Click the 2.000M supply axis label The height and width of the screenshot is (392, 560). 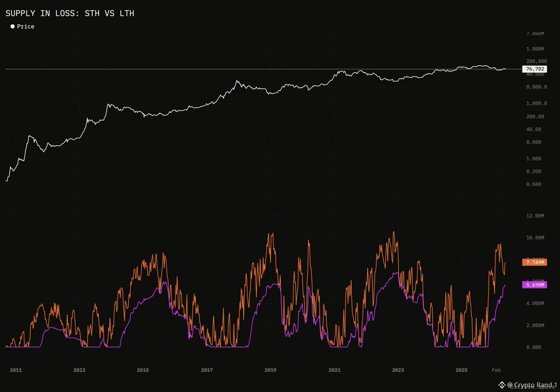coord(535,325)
